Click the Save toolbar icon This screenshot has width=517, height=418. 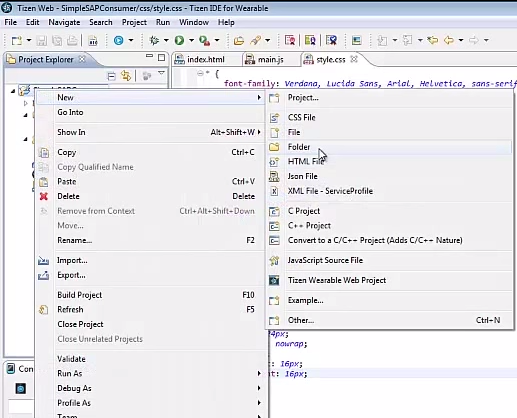tap(42, 41)
